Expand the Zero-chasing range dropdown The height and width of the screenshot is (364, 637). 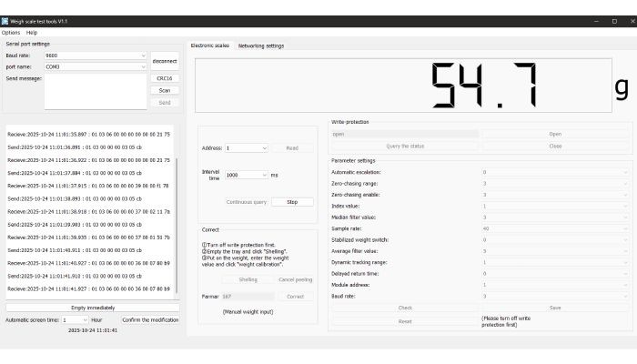pyautogui.click(x=555, y=184)
